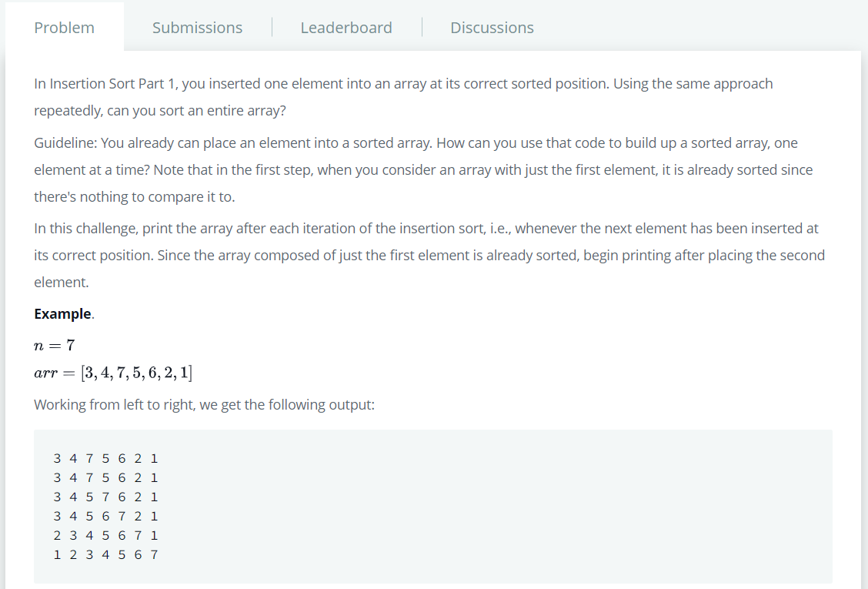This screenshot has width=868, height=589.
Task: Go to the Discussions tab
Action: [492, 27]
